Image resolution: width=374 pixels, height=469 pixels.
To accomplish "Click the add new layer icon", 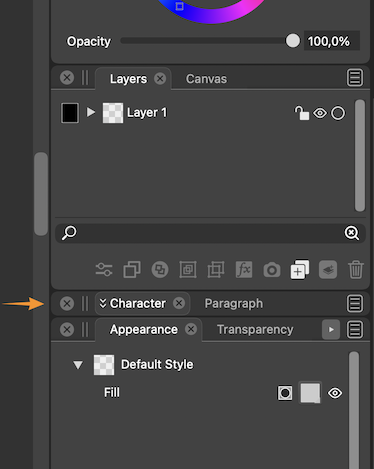I will (x=300, y=269).
